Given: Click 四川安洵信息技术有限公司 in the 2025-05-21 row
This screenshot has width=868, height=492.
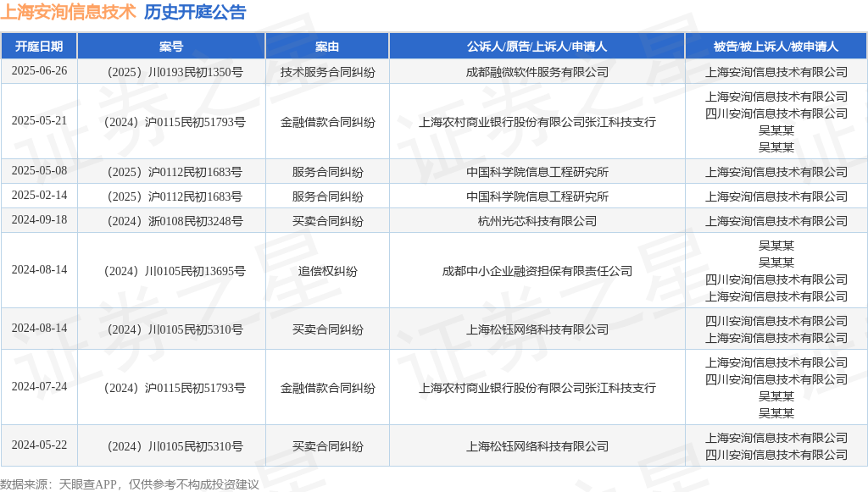Looking at the screenshot, I should point(776,113).
